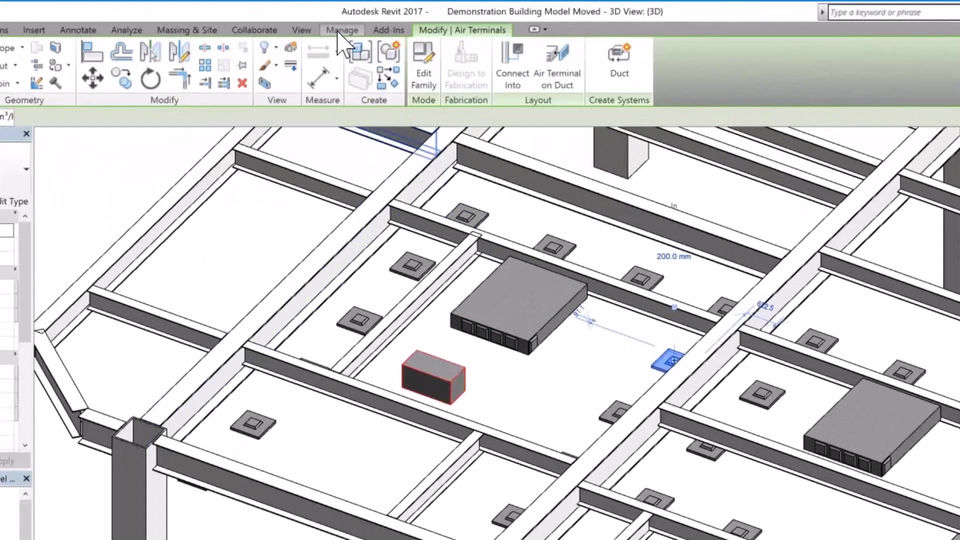Click the Create Parts icon
The width and height of the screenshot is (960, 540).
[360, 78]
